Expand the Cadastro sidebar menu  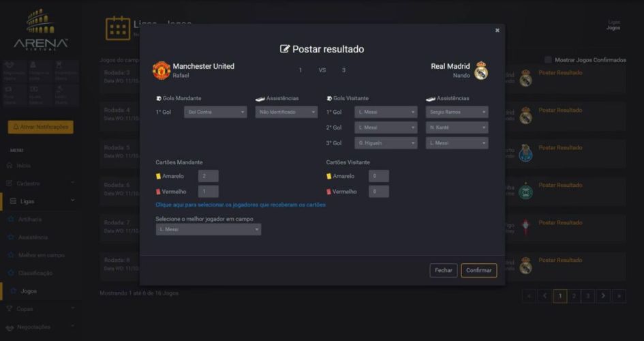41,183
